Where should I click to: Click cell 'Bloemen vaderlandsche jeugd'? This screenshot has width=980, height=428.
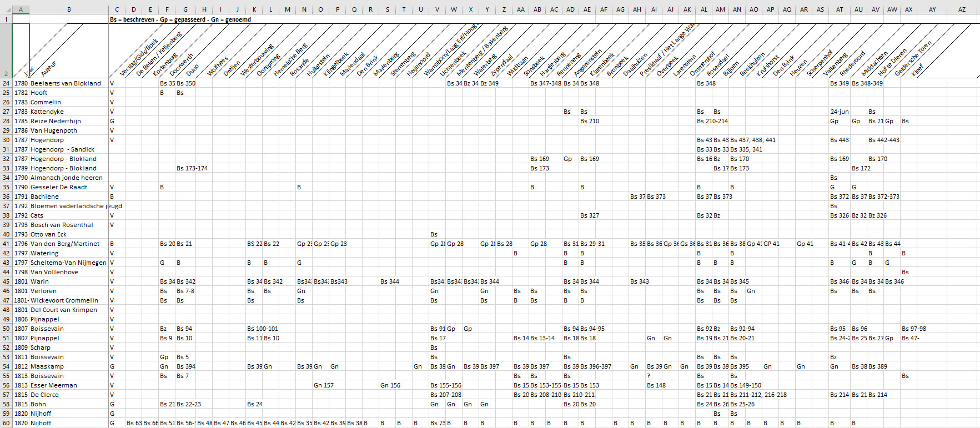click(76, 206)
